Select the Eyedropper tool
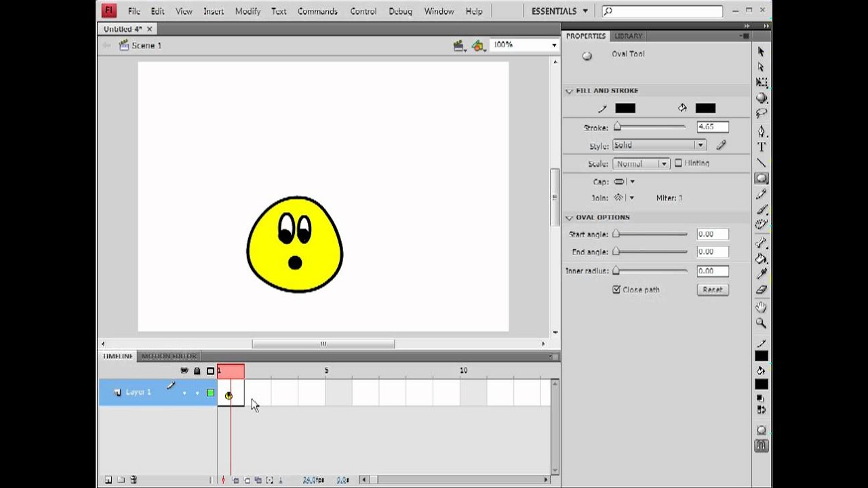The image size is (868, 488). pyautogui.click(x=761, y=274)
